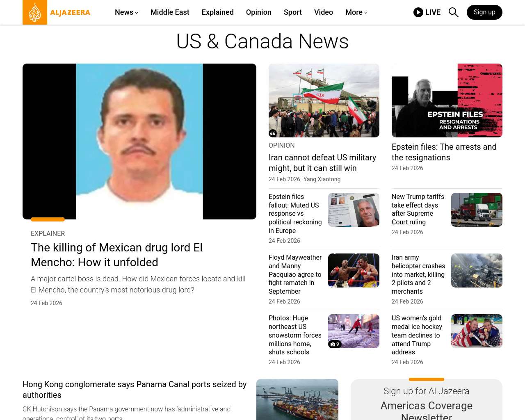This screenshot has width=525, height=420.
Task: Open the Panama Canal ports story headline
Action: click(135, 390)
